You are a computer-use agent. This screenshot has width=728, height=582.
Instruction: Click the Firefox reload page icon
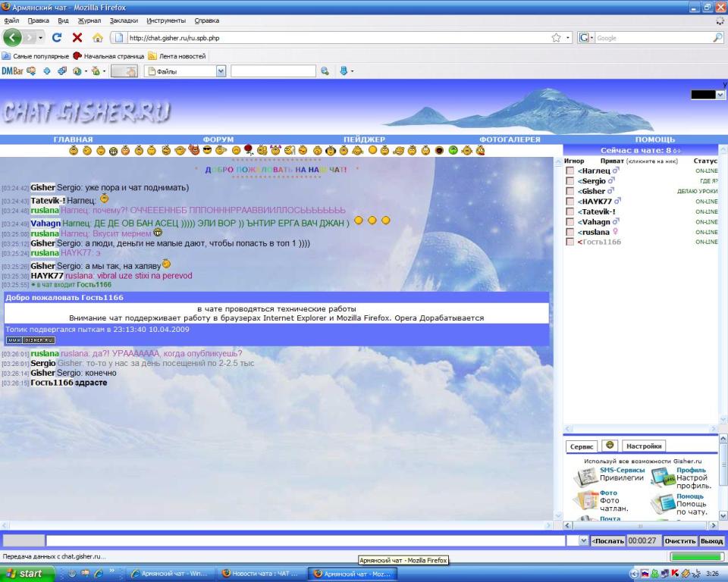[x=57, y=37]
